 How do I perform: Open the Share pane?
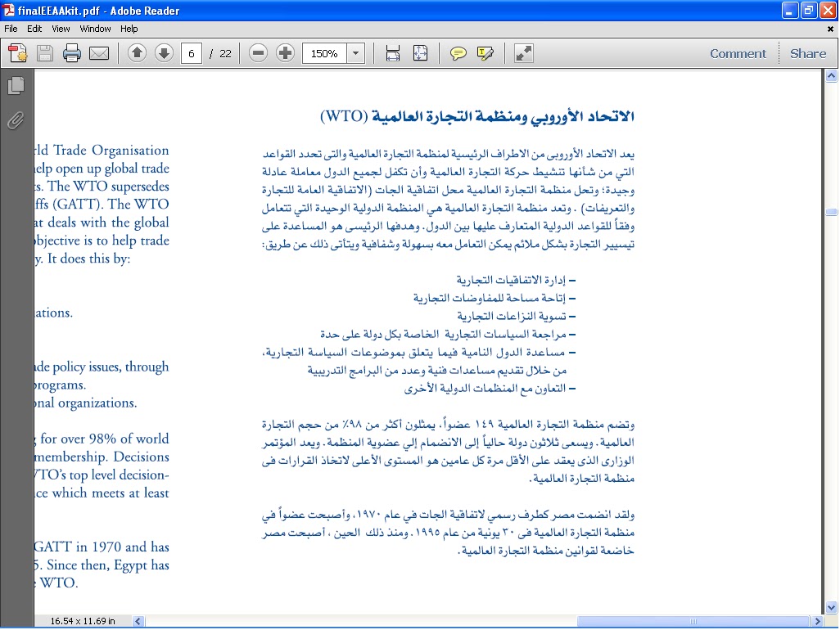(x=808, y=53)
